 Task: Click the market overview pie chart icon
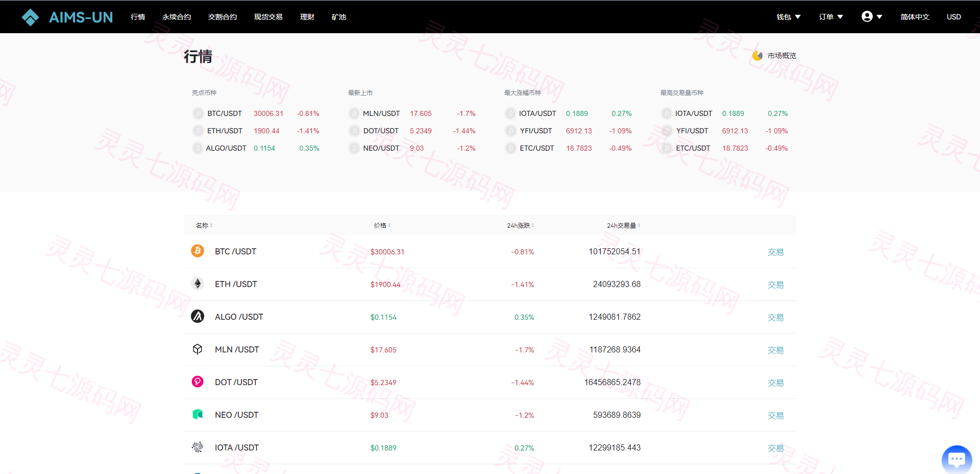757,56
